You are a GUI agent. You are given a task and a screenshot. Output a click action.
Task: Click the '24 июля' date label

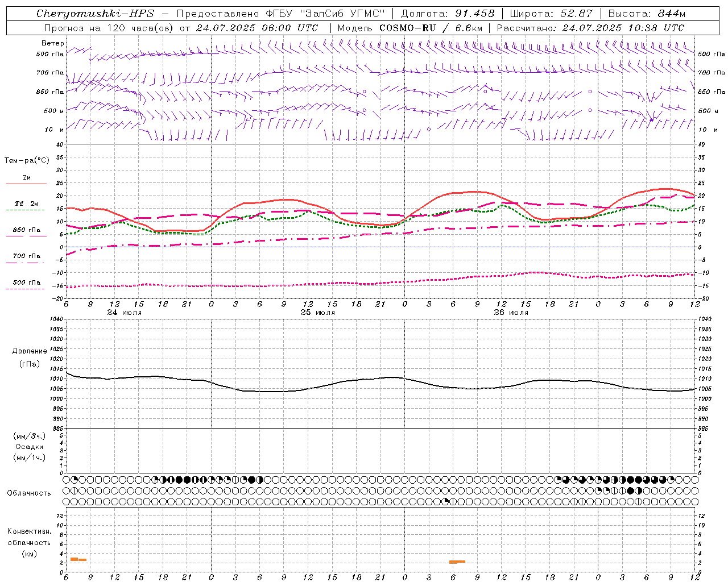tap(125, 313)
